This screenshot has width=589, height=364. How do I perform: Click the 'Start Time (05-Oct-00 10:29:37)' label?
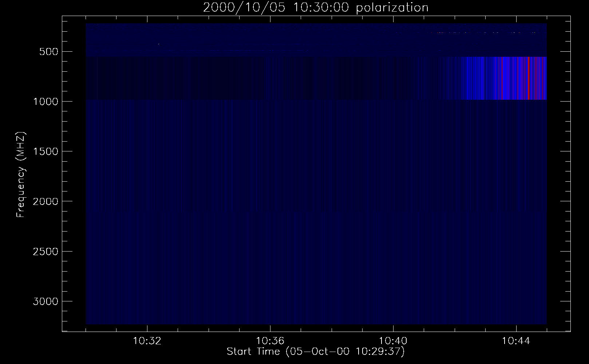point(316,352)
